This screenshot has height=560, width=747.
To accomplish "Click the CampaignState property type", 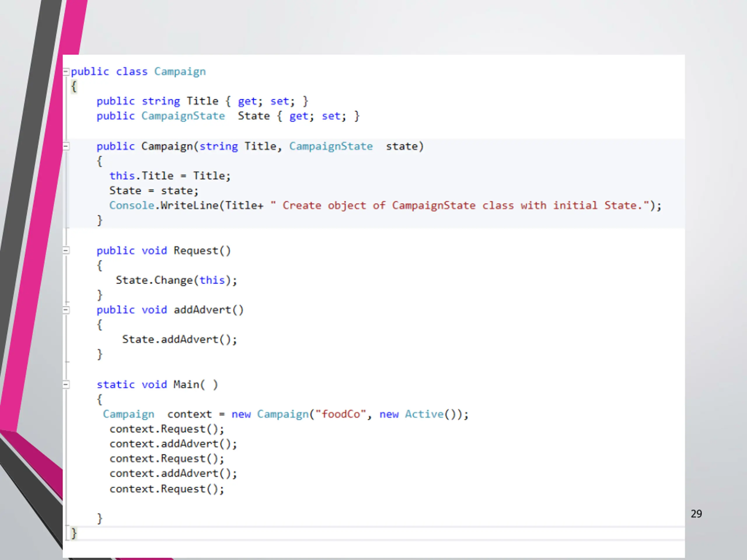I will point(183,116).
